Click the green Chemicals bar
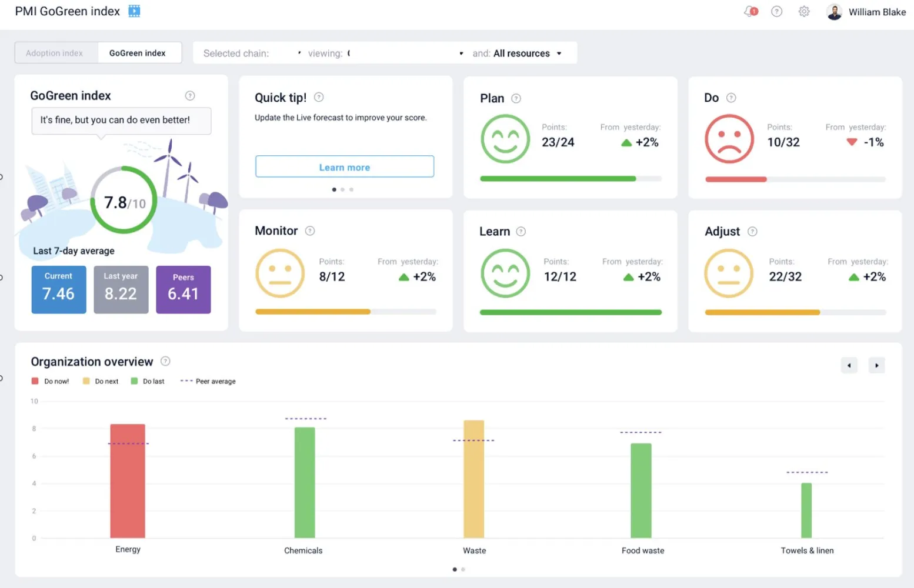The height and width of the screenshot is (588, 914). click(x=305, y=483)
